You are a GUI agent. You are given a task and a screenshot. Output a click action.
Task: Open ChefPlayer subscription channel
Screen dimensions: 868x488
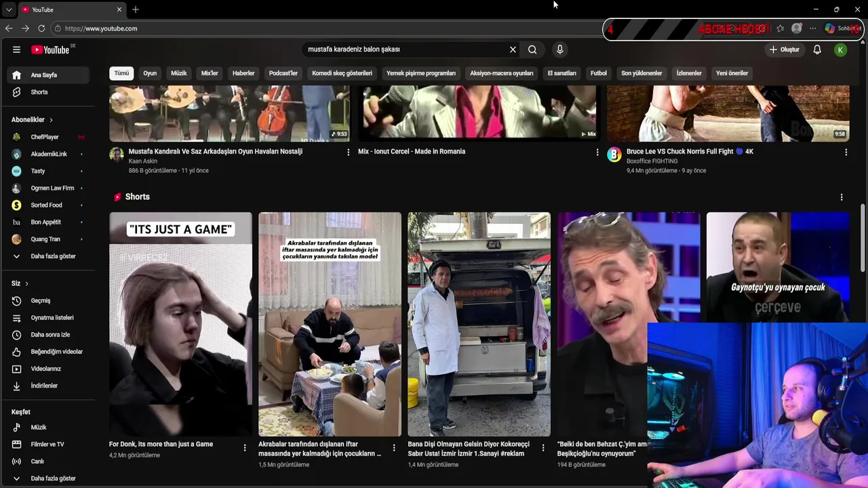point(48,137)
